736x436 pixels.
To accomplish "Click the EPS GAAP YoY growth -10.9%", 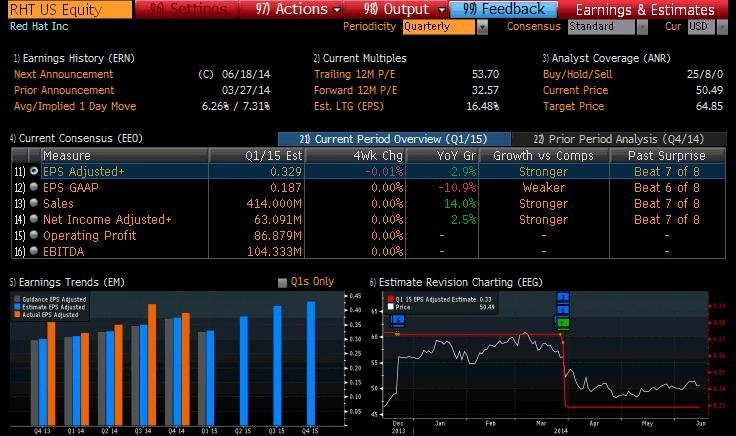I will click(x=457, y=188).
